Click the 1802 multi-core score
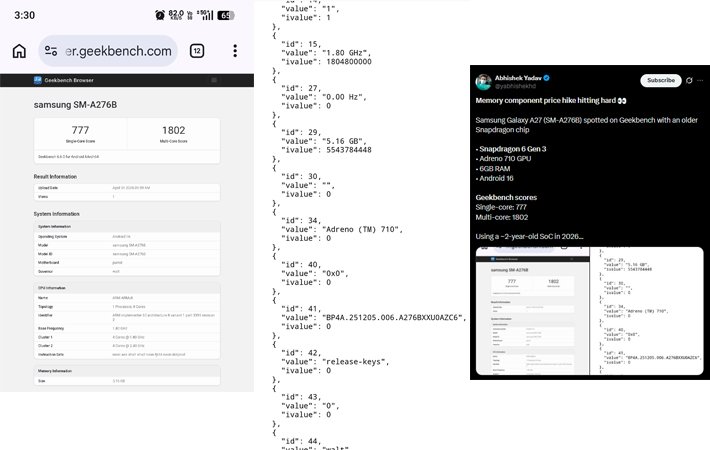710x450 pixels. pos(172,130)
